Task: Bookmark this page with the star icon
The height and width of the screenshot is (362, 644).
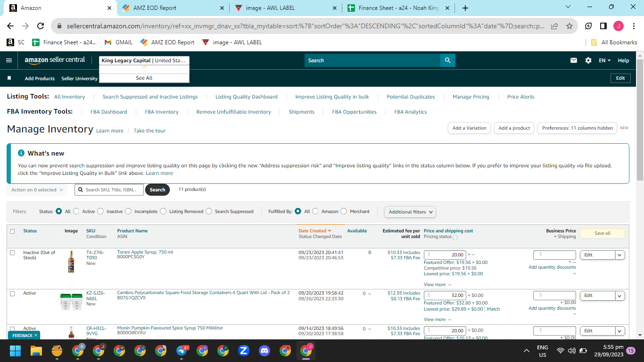Action: pos(570,26)
